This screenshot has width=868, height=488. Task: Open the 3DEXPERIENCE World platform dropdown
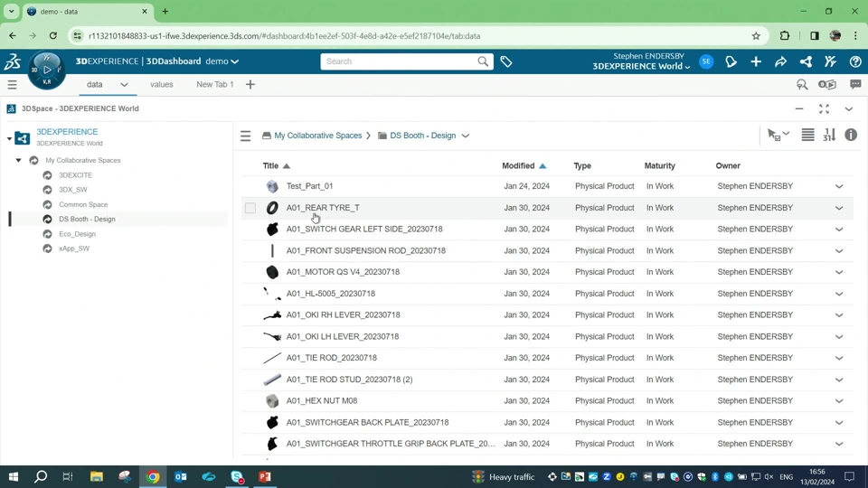pos(641,66)
